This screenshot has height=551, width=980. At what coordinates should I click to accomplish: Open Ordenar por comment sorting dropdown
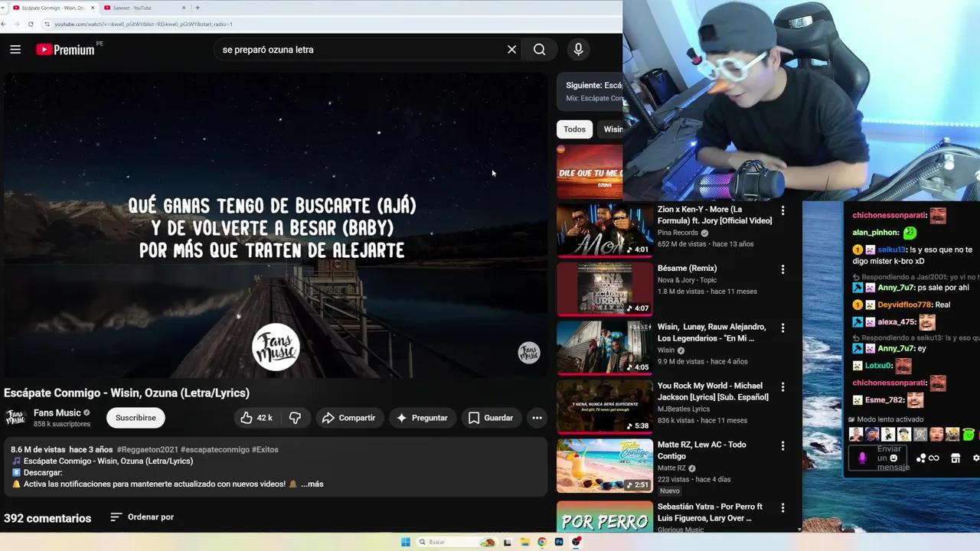pos(142,517)
